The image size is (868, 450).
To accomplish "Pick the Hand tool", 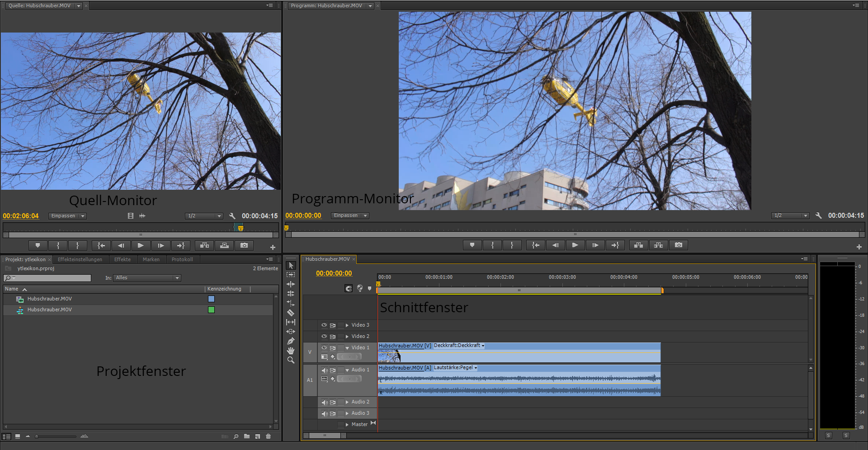I will click(291, 351).
